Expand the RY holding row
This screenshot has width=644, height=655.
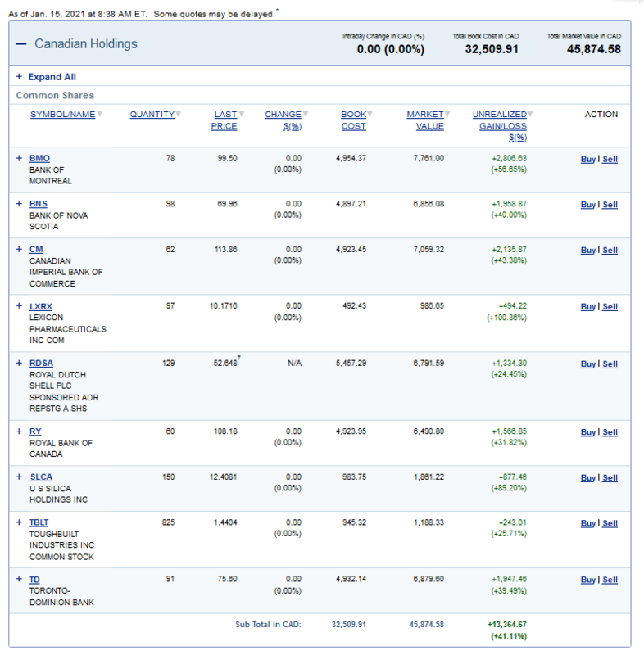[19, 431]
